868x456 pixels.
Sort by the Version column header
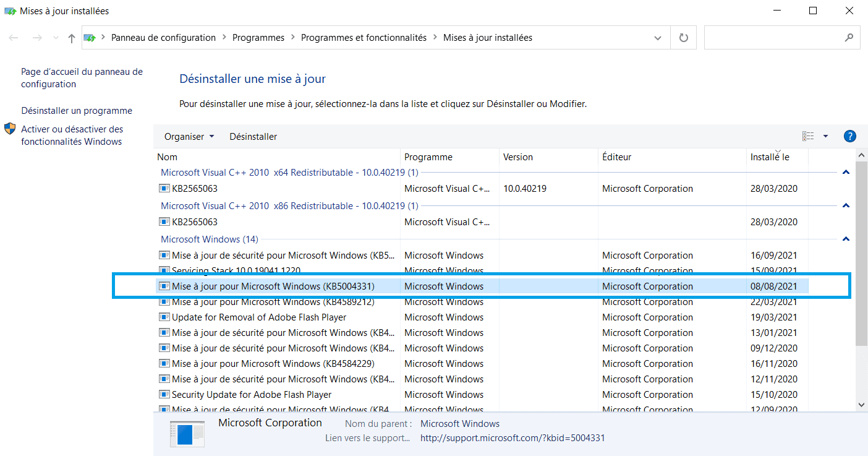[548, 157]
